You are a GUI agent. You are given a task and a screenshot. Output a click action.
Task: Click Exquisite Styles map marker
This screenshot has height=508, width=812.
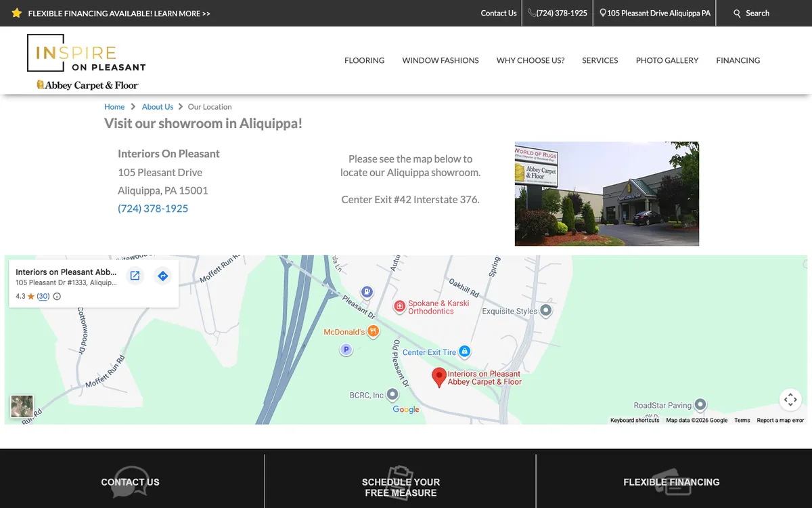pyautogui.click(x=546, y=311)
